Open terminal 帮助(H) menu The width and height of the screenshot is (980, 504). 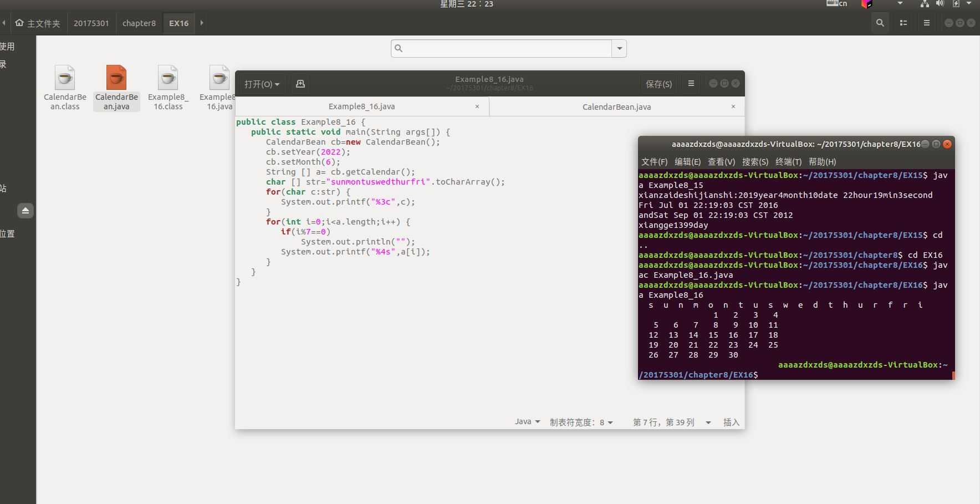[822, 162]
